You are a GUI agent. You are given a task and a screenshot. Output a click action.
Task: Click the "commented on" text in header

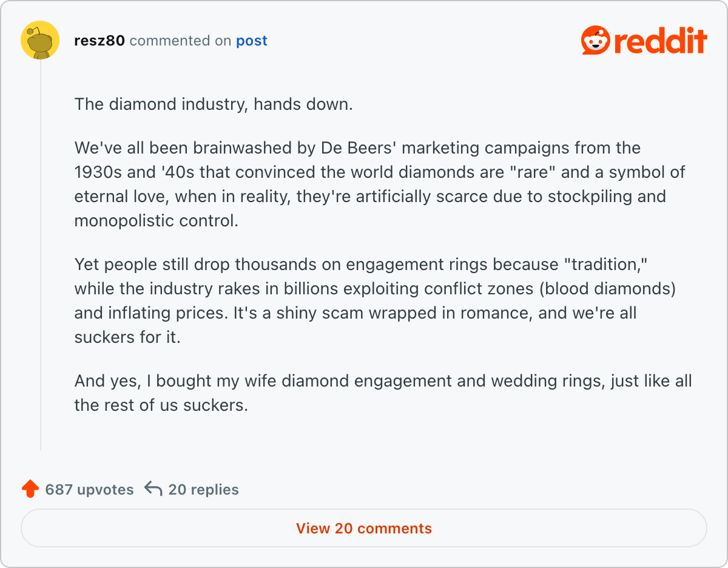pyautogui.click(x=180, y=41)
